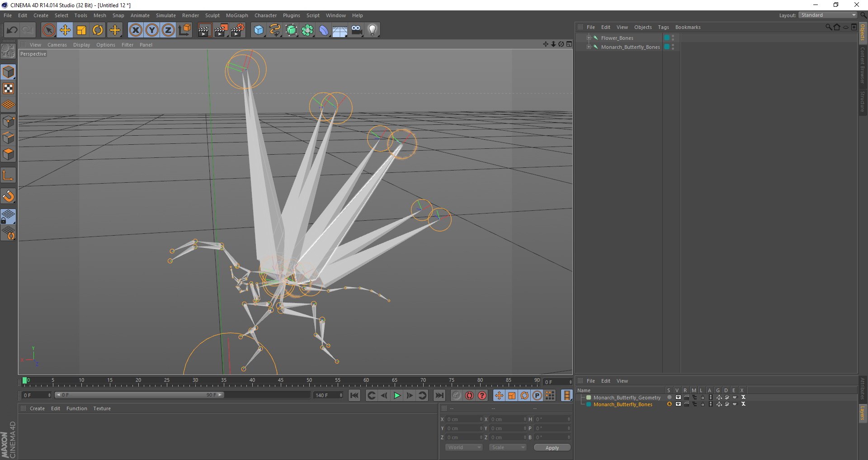Select the Move tool in the toolbar

(65, 30)
